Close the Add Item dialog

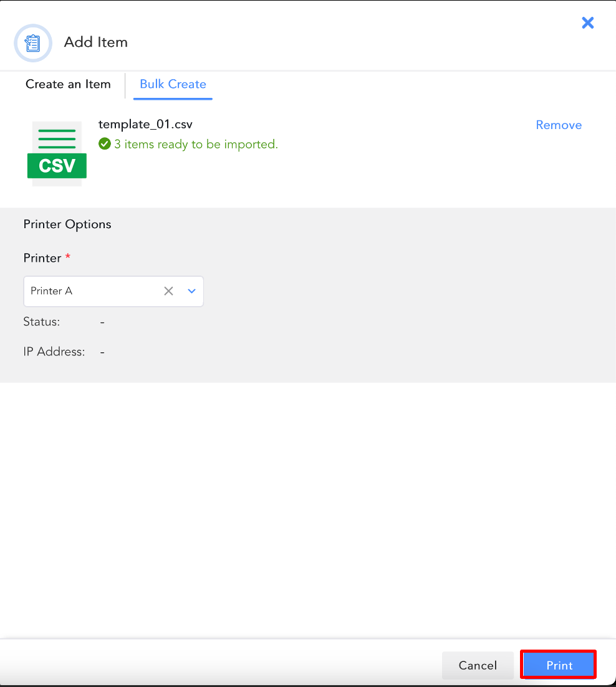(587, 23)
